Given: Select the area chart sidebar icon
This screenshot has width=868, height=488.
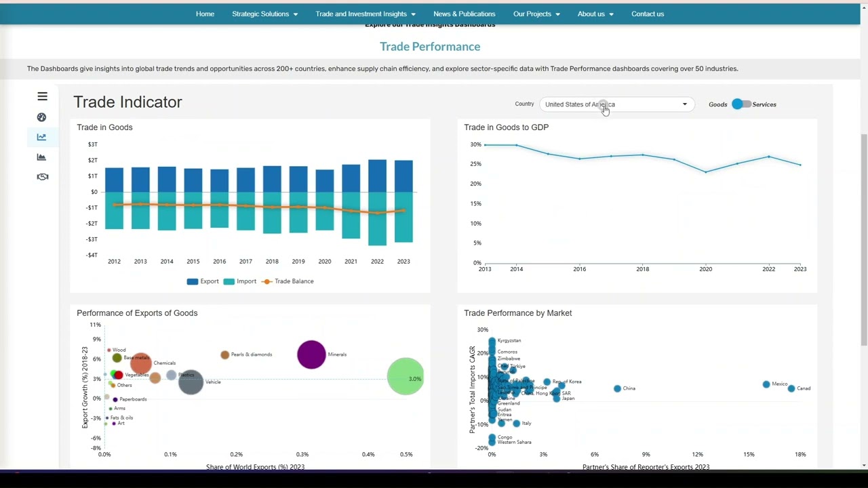Looking at the screenshot, I should 42,157.
